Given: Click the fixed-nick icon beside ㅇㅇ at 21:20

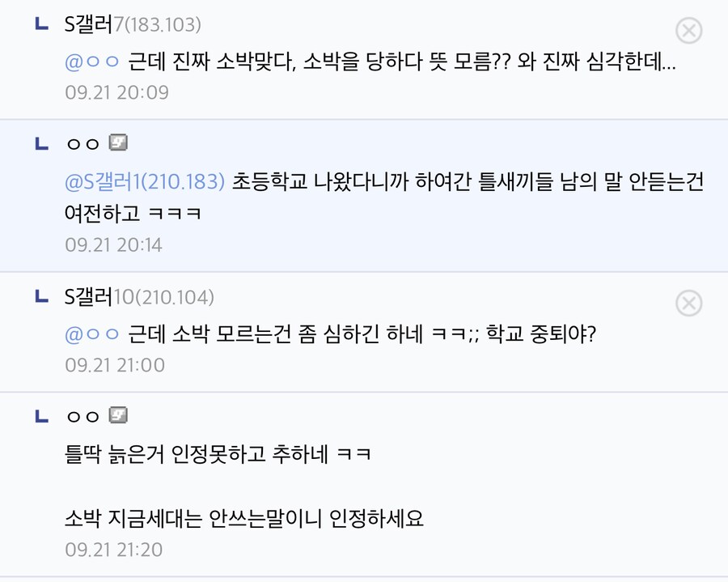Looking at the screenshot, I should point(118,416).
